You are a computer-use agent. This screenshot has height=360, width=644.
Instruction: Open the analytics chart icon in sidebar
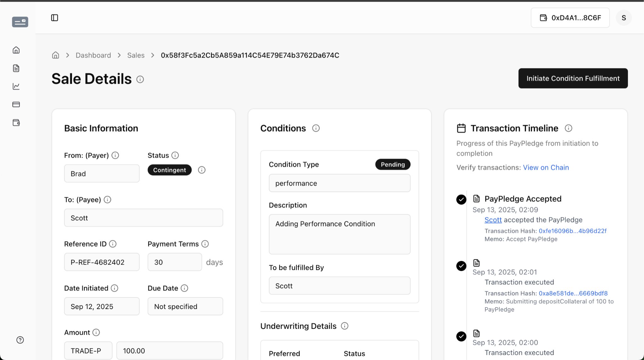[16, 86]
